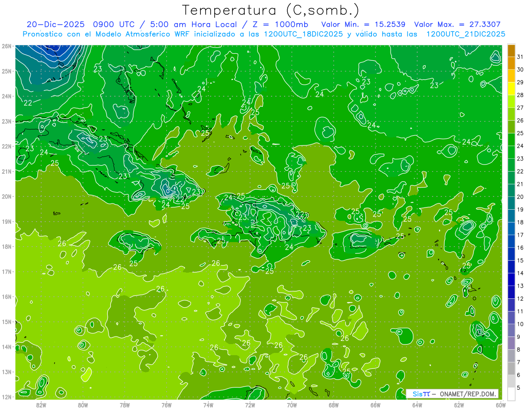Select the '1200UTC_18DIC2025' initialization time
The image size is (532, 411).
[303, 34]
